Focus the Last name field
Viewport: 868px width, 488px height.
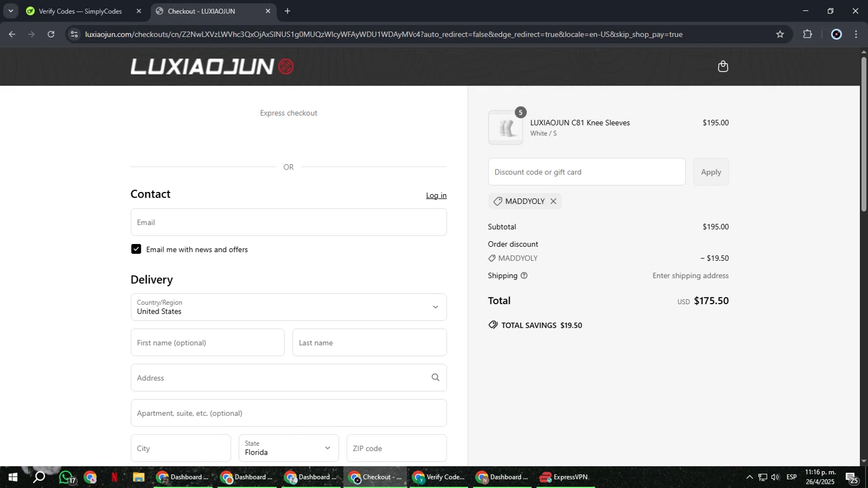[x=370, y=342]
